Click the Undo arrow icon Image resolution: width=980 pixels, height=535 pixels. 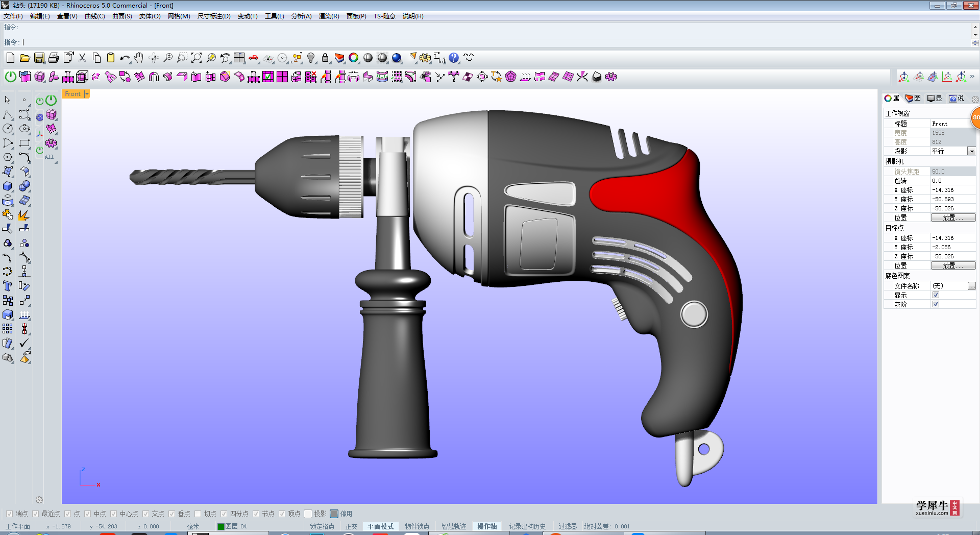[x=125, y=58]
